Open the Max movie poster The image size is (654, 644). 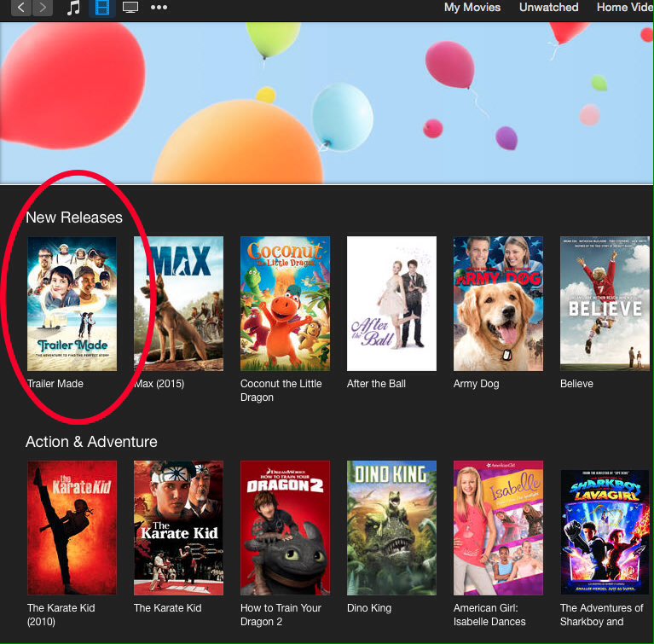[x=178, y=304]
